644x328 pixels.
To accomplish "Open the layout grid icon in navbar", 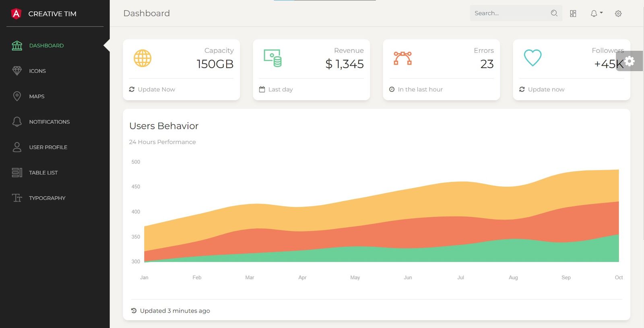I will (573, 14).
